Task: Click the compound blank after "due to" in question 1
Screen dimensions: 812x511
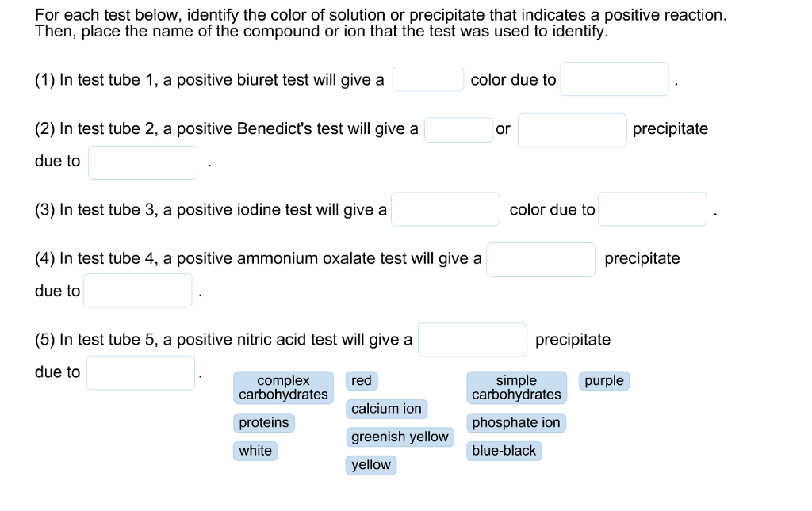Action: [x=614, y=78]
